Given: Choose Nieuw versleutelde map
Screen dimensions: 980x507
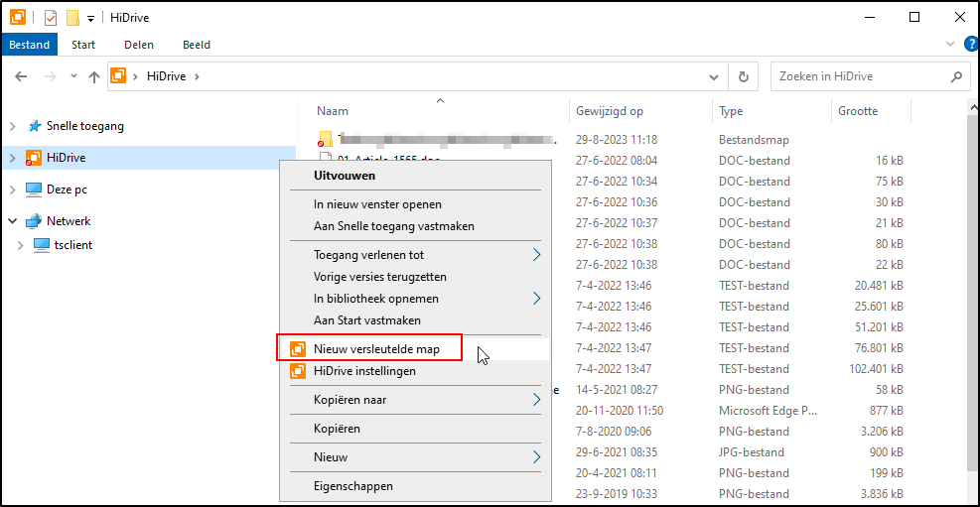Looking at the screenshot, I should 415,349.
